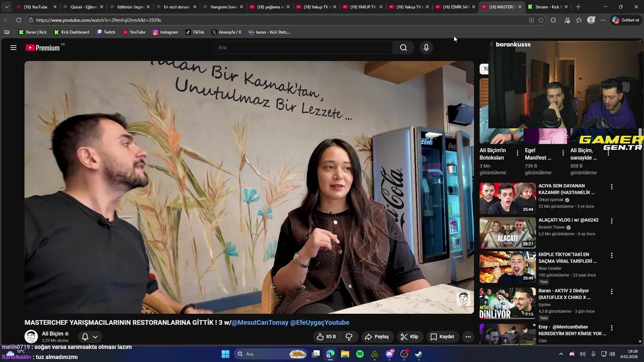Open options menu for EKİPLE TİKTOK video
The image size is (644, 362).
pyautogui.click(x=612, y=255)
